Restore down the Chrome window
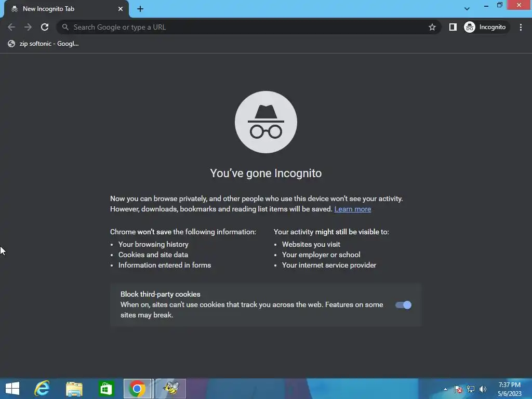This screenshot has height=399, width=532. [x=499, y=5]
